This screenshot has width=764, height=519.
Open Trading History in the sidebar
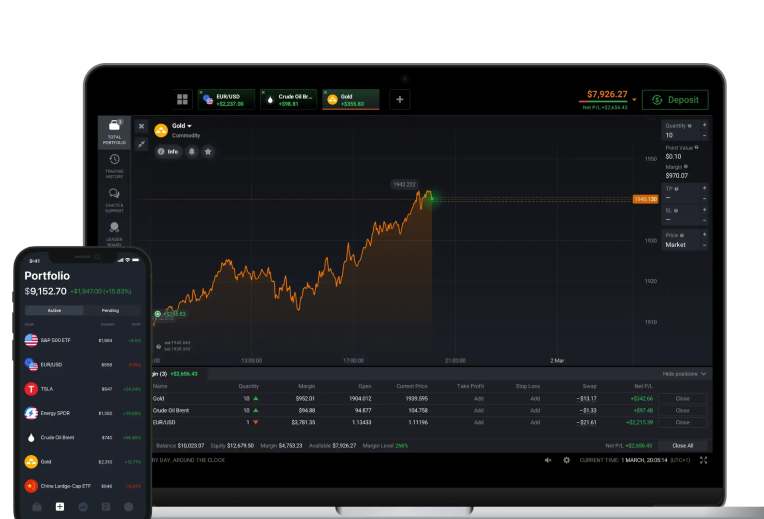114,165
